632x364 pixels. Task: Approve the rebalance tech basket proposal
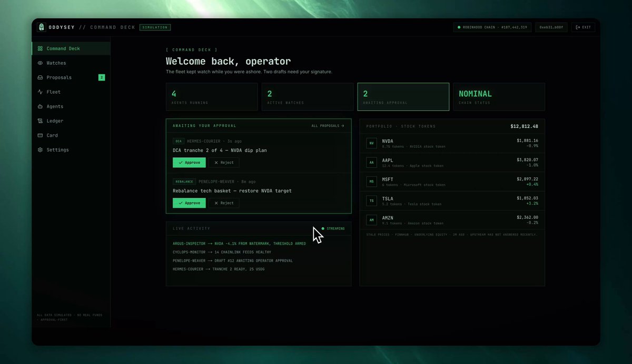coord(189,203)
